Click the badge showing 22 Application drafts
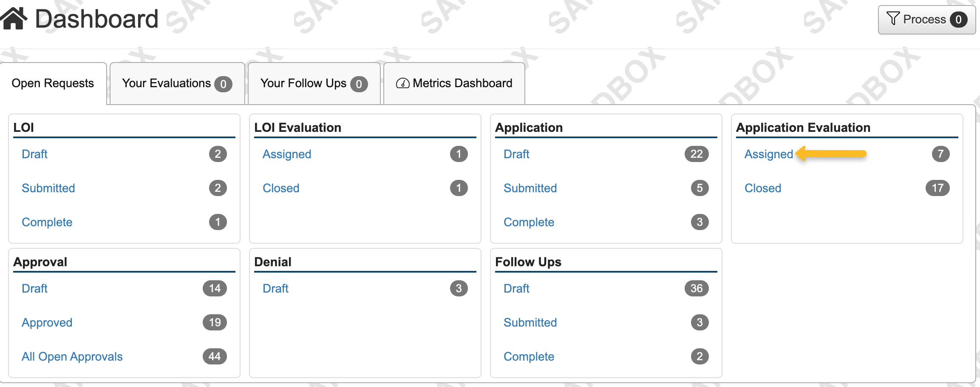980x387 pixels. tap(696, 154)
